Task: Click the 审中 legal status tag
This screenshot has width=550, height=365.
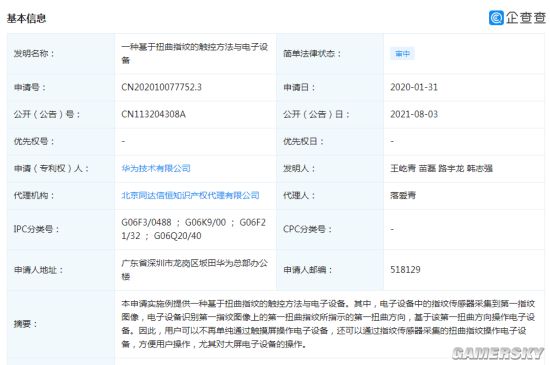Action: pyautogui.click(x=402, y=54)
